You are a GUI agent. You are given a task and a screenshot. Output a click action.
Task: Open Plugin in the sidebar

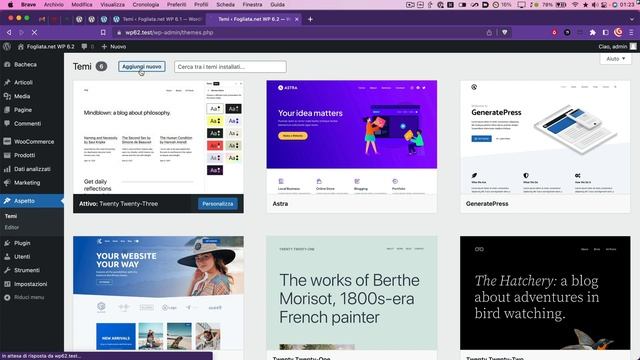point(22,243)
